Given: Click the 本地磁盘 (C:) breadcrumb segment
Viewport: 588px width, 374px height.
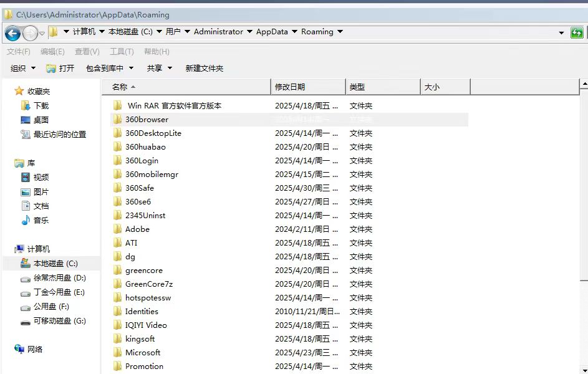Looking at the screenshot, I should tap(130, 32).
